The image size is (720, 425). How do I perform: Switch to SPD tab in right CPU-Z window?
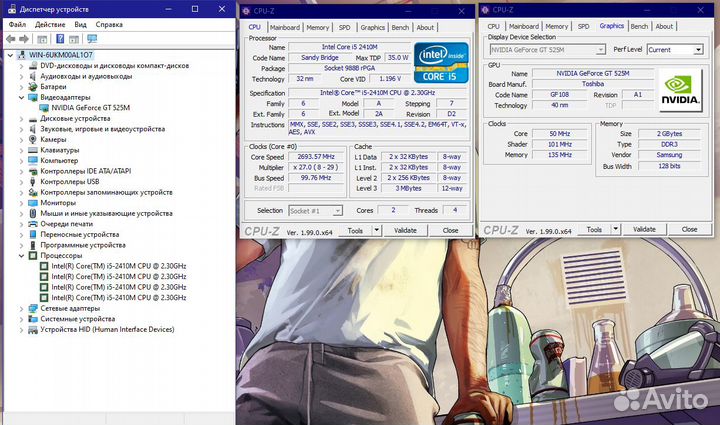(x=584, y=27)
